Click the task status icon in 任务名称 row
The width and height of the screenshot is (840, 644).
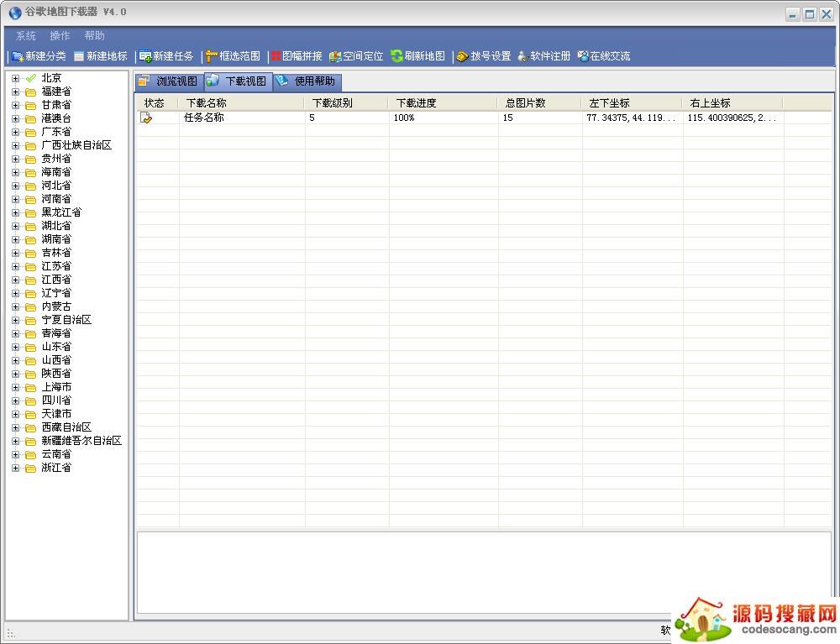(x=146, y=118)
